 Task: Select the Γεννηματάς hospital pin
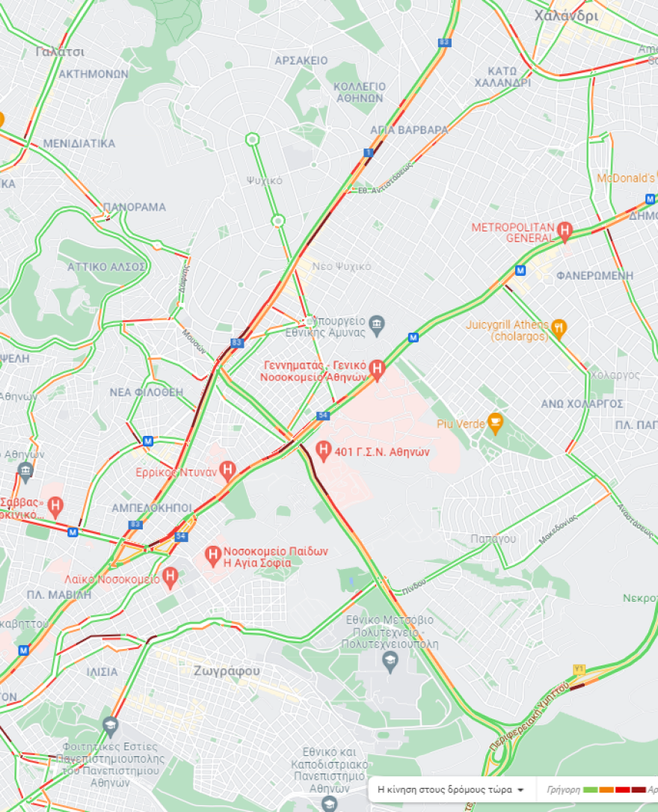point(377,370)
